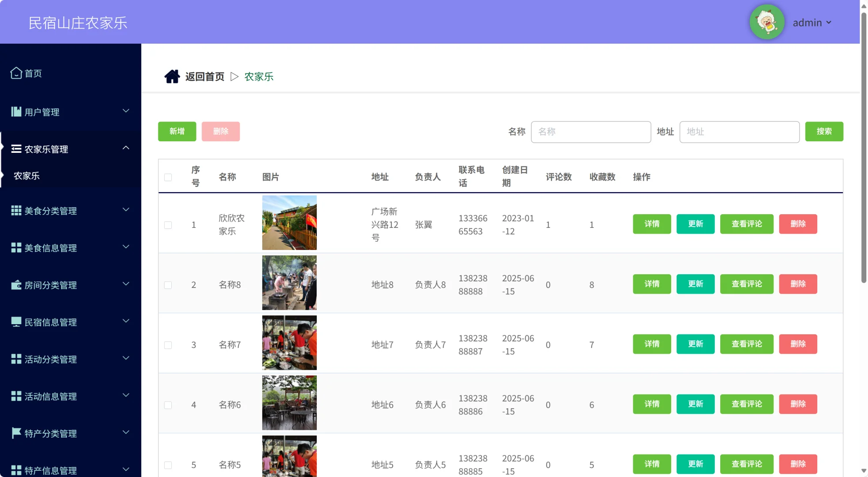Click the 特产分类管理 flag icon
The height and width of the screenshot is (477, 868).
[16, 433]
